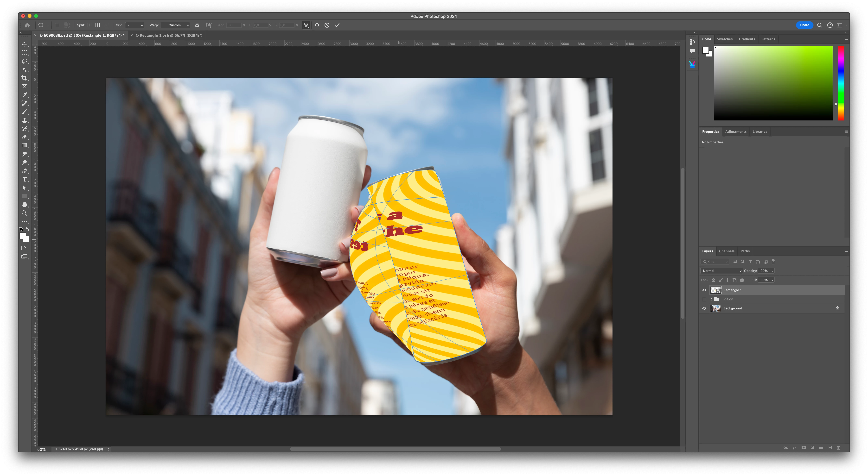Select the Zoom tool in toolbar
Screen dimensions: 868x476
pos(24,213)
